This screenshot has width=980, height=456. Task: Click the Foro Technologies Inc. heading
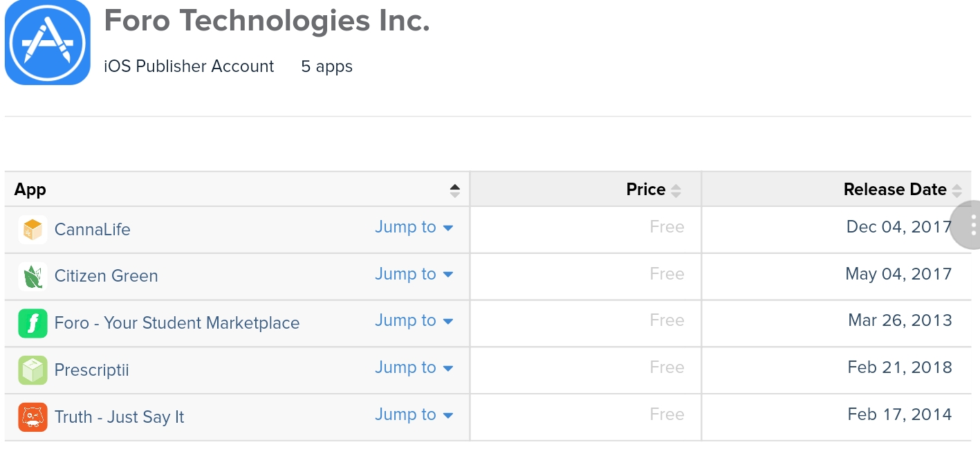tap(267, 21)
